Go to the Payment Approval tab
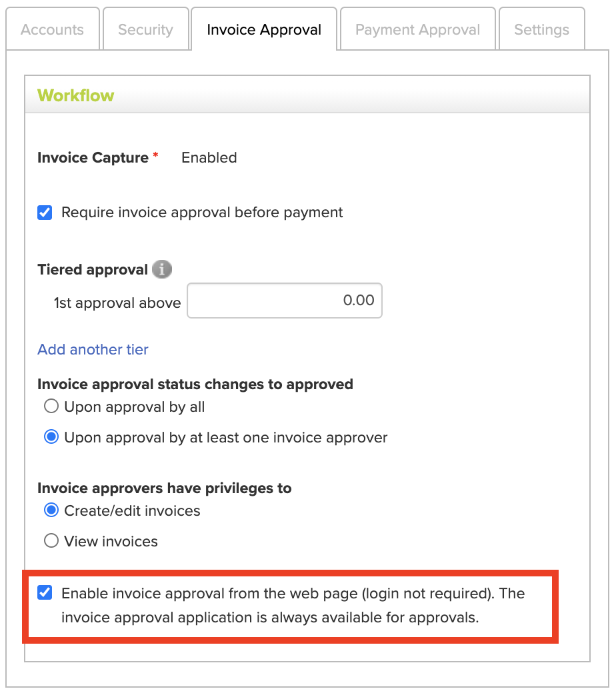Screen dimensions: 616x697 pyautogui.click(x=417, y=29)
